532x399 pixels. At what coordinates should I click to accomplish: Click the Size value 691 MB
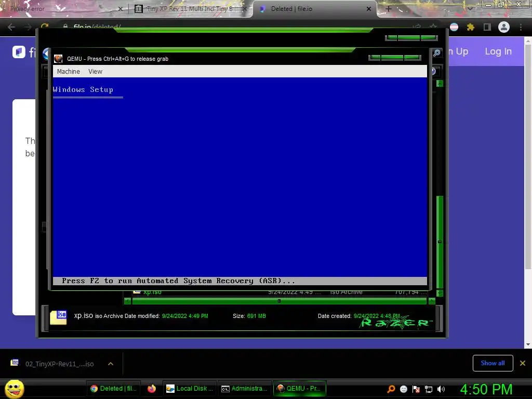pos(257,316)
